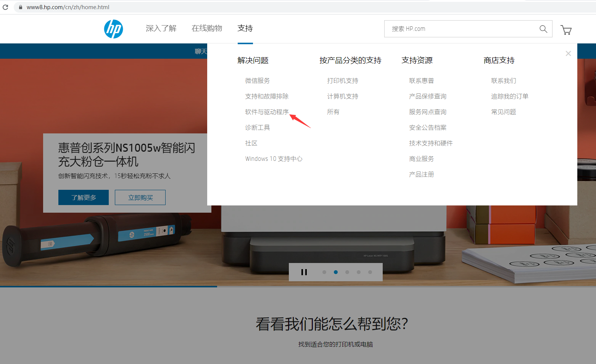Open 软件与驱动程序 link
The image size is (596, 364).
(x=267, y=112)
